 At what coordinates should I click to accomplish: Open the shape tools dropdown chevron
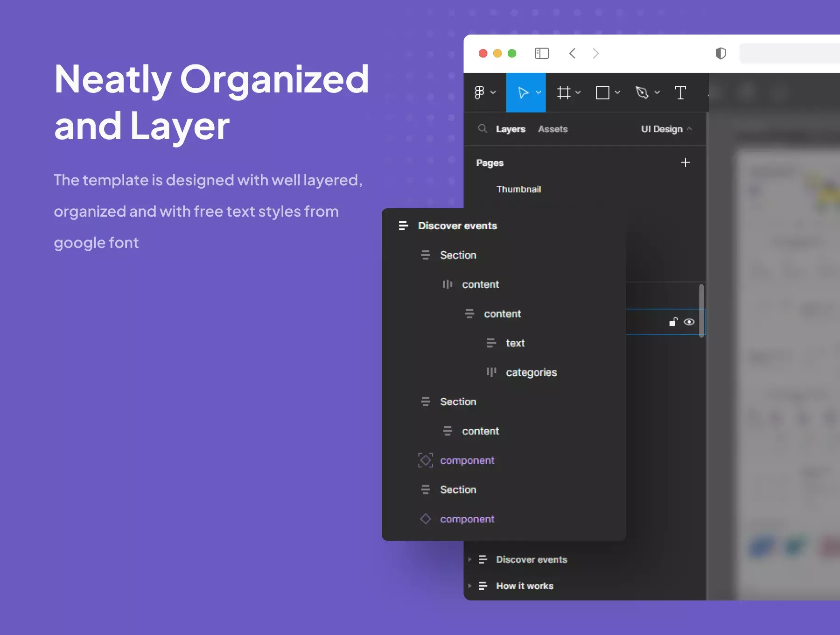617,92
